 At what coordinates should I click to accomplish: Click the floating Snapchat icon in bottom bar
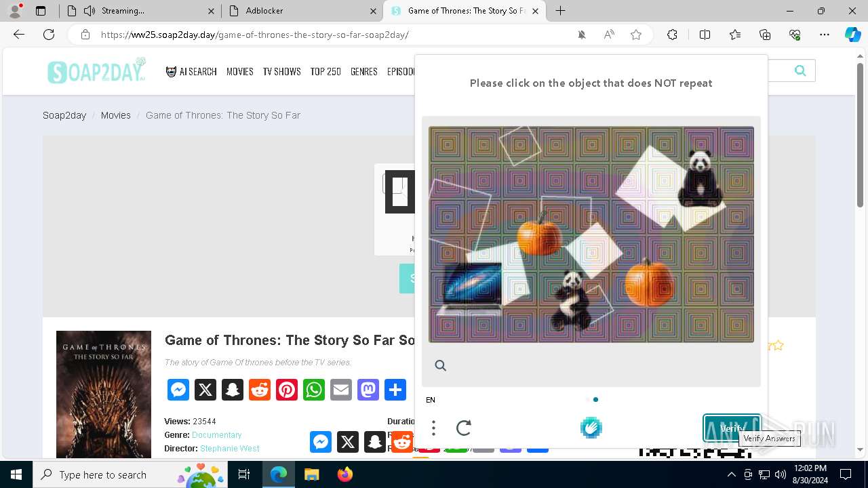375,442
